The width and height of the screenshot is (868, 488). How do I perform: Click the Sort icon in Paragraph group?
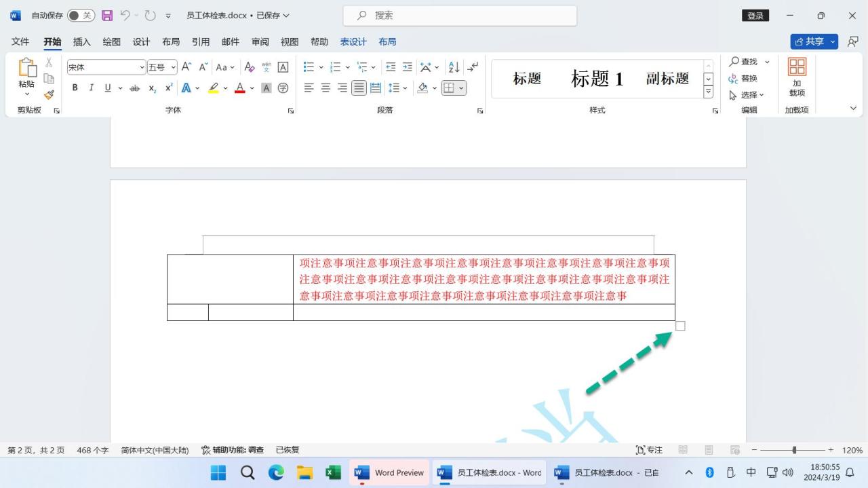452,67
